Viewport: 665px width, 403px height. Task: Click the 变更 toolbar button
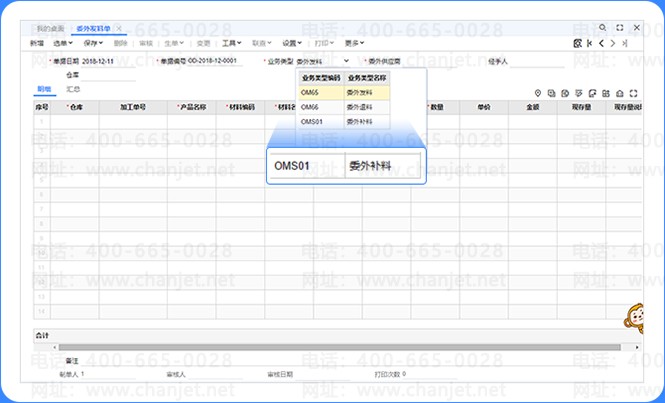[x=203, y=43]
